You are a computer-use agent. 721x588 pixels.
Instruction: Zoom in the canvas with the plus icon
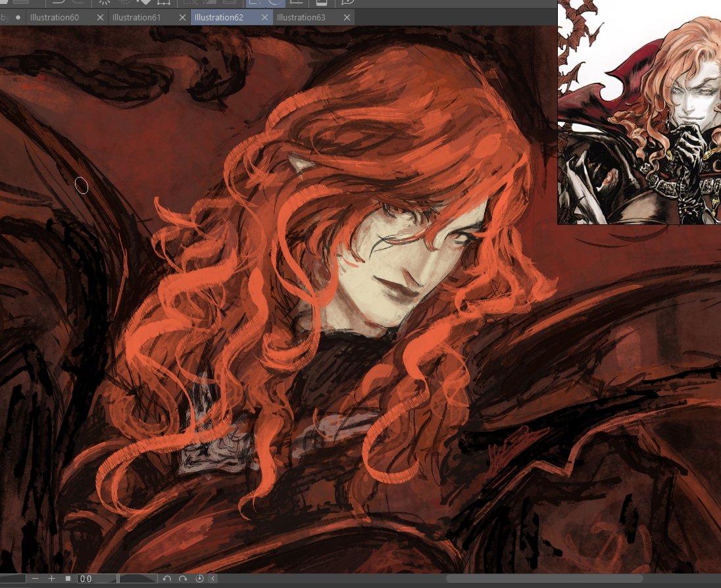click(51, 578)
